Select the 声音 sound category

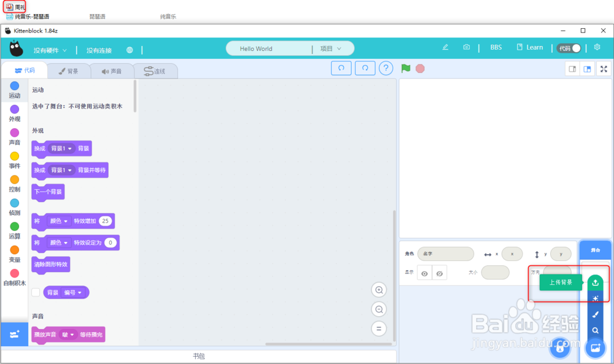click(x=15, y=137)
